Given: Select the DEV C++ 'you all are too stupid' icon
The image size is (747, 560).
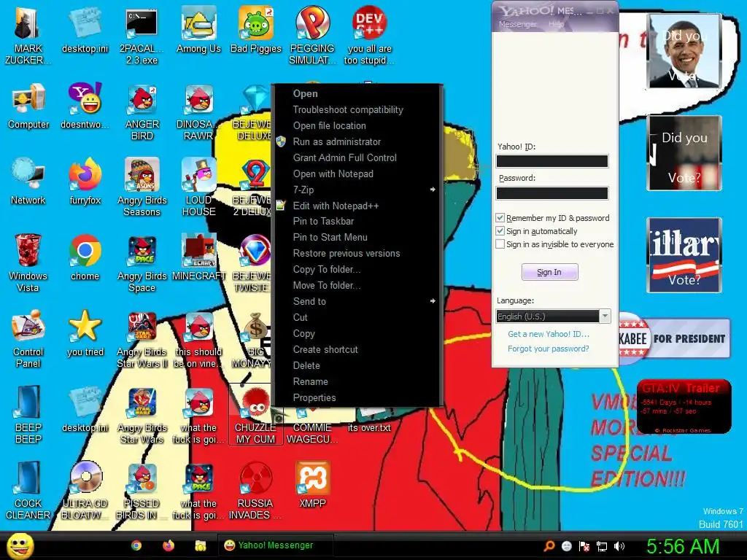Looking at the screenshot, I should point(369,36).
